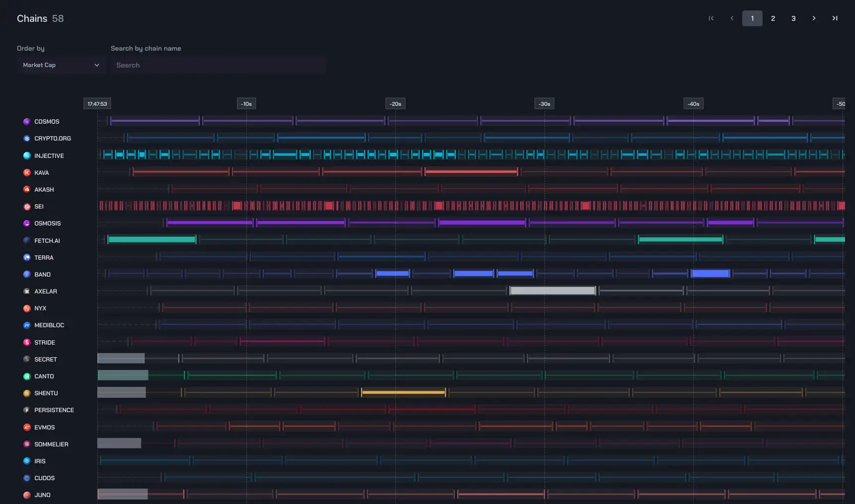Open the AXELAR chain label
The width and height of the screenshot is (855, 504).
(45, 291)
